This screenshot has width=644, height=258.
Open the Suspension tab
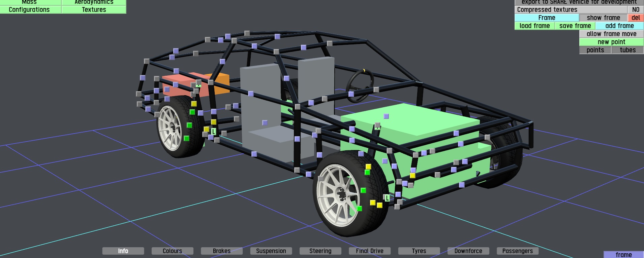[x=271, y=251]
